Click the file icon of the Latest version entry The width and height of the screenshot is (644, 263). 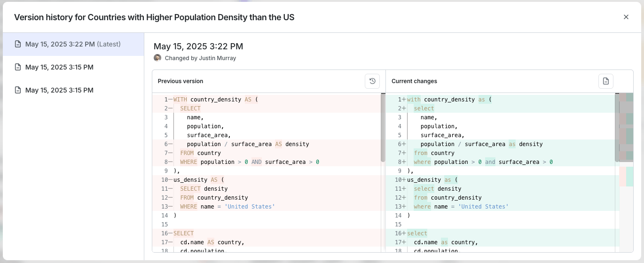pyautogui.click(x=18, y=44)
